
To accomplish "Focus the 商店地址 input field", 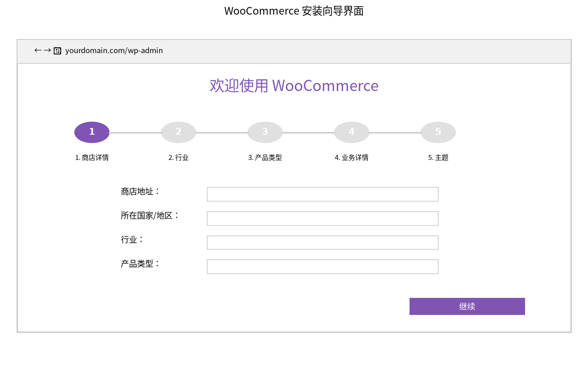I will (x=323, y=194).
